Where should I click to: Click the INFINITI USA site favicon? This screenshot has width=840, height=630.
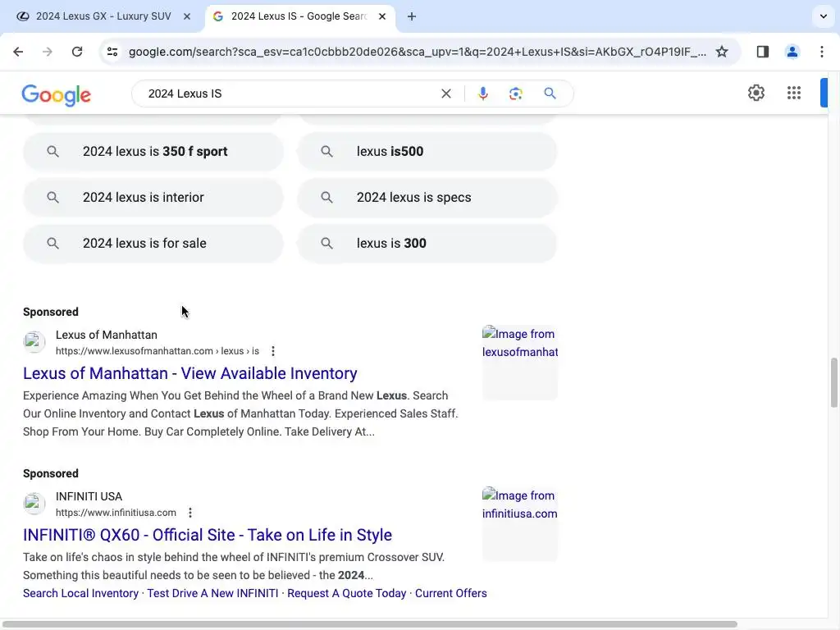(34, 504)
